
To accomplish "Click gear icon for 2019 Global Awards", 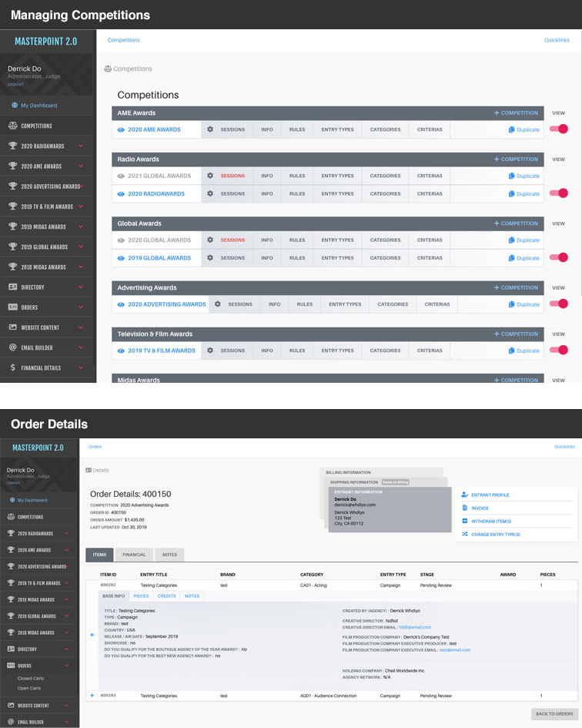I will pos(210,258).
